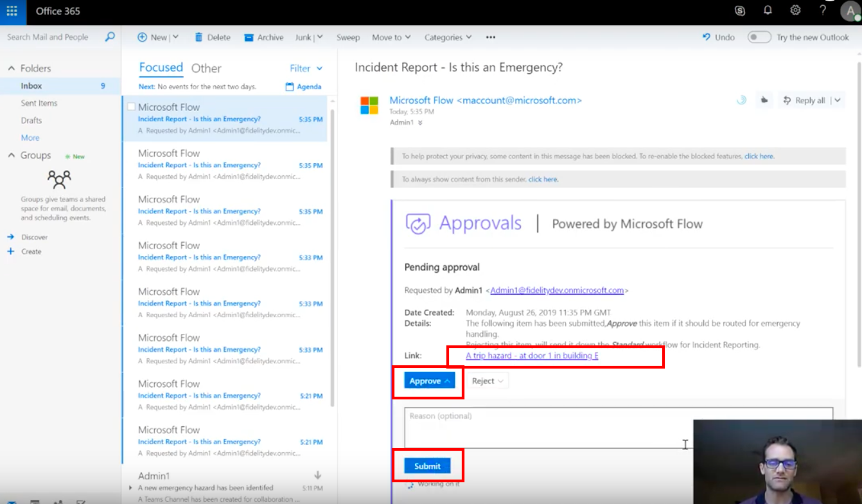Viewport: 862px width, 504px height.
Task: Open the more commands ellipsis
Action: [491, 37]
